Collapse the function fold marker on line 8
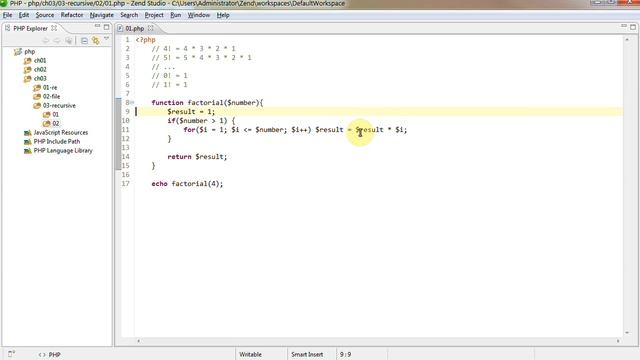 pyautogui.click(x=132, y=102)
